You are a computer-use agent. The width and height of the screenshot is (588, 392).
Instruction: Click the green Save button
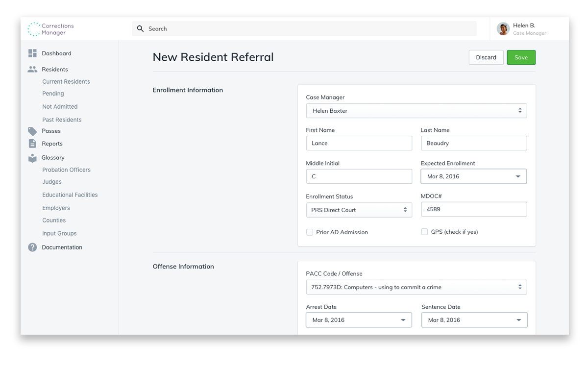click(521, 57)
